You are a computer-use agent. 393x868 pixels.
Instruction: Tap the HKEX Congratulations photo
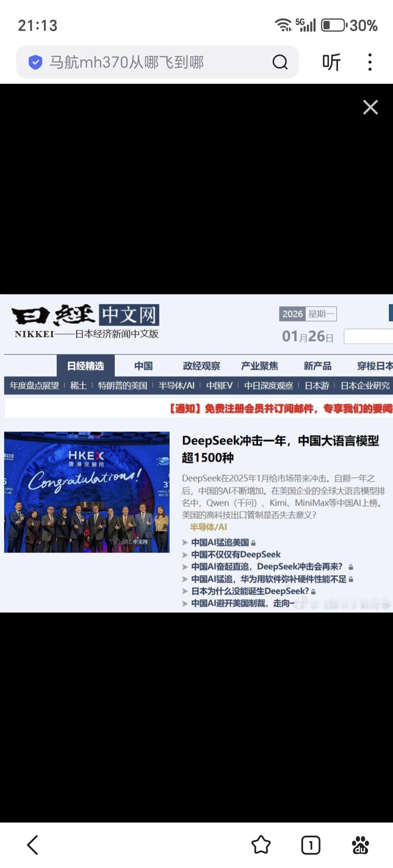(86, 492)
